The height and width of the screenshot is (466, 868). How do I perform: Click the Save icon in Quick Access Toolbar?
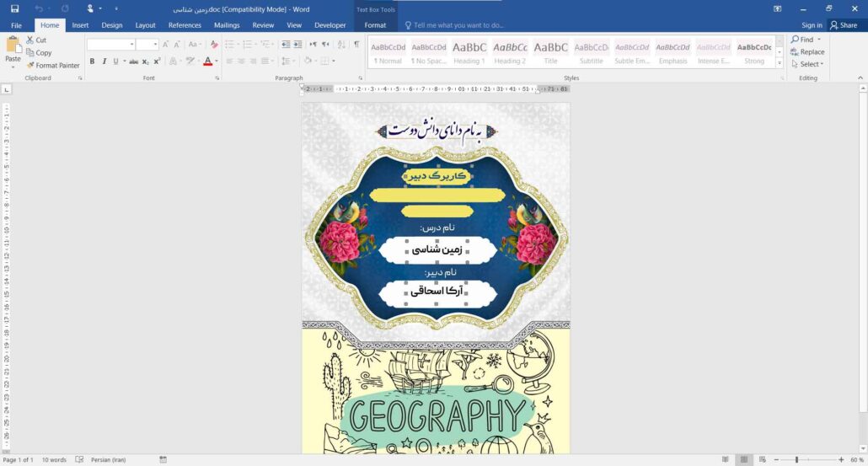[x=14, y=8]
